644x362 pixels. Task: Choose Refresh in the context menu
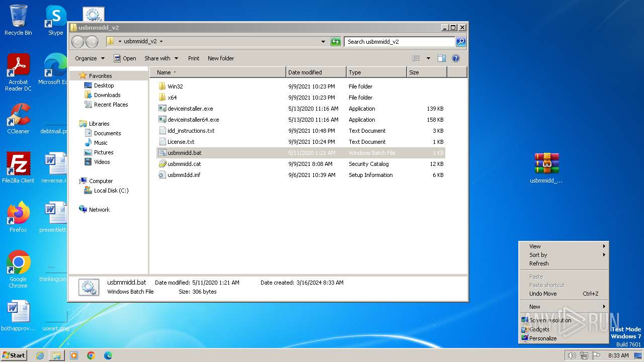(x=564, y=263)
